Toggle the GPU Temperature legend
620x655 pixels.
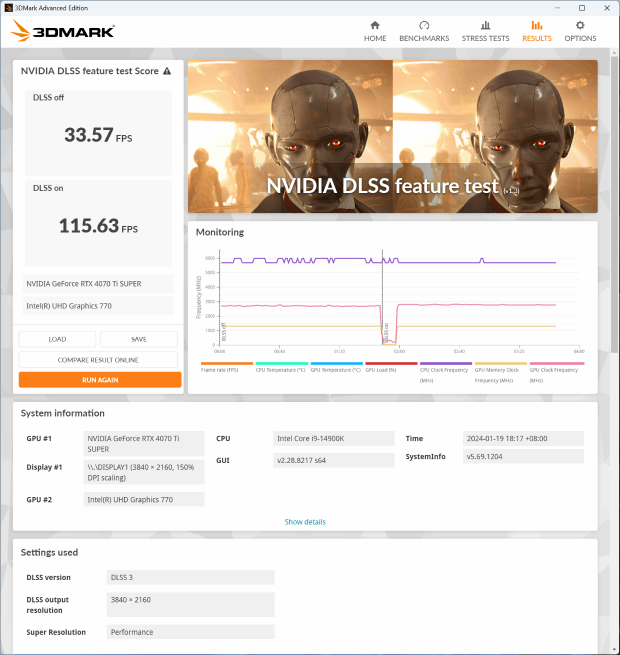point(336,367)
